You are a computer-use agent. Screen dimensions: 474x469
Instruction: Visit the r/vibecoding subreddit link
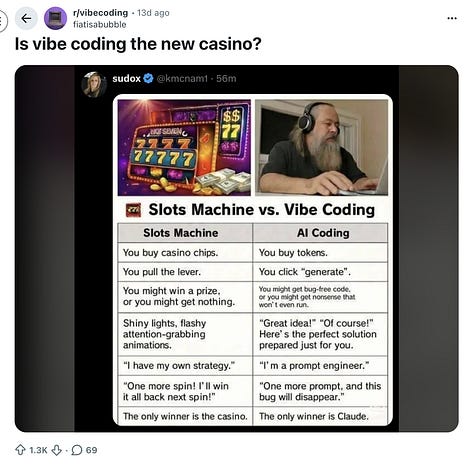coord(100,13)
